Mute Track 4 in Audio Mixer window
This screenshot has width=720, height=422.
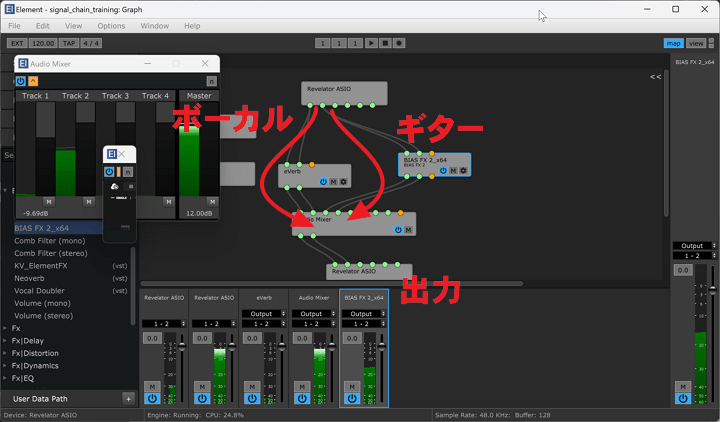click(x=169, y=202)
